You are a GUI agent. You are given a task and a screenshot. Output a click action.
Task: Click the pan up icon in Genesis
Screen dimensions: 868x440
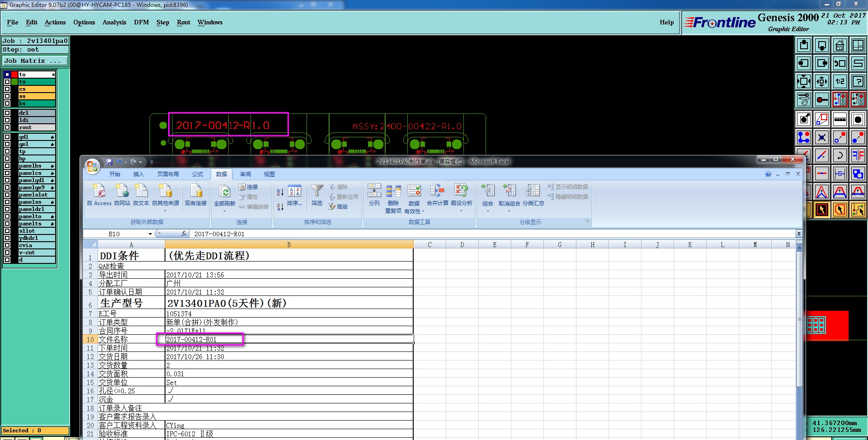pos(804,45)
